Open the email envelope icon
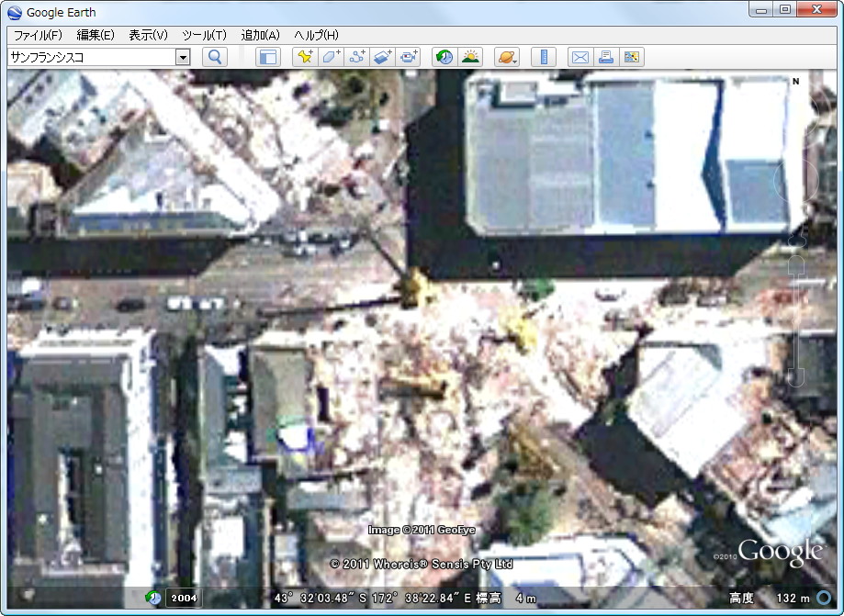844x616 pixels. [x=580, y=57]
